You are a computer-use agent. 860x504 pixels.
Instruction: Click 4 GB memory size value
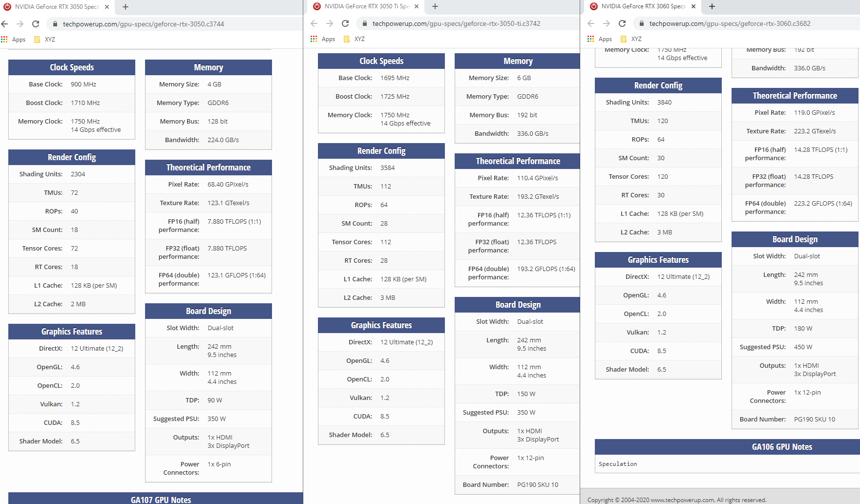point(214,84)
